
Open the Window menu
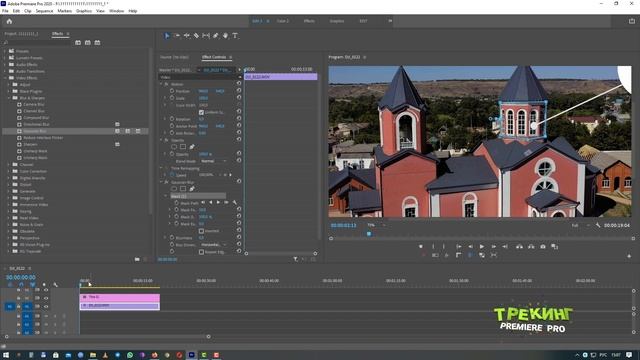point(116,11)
